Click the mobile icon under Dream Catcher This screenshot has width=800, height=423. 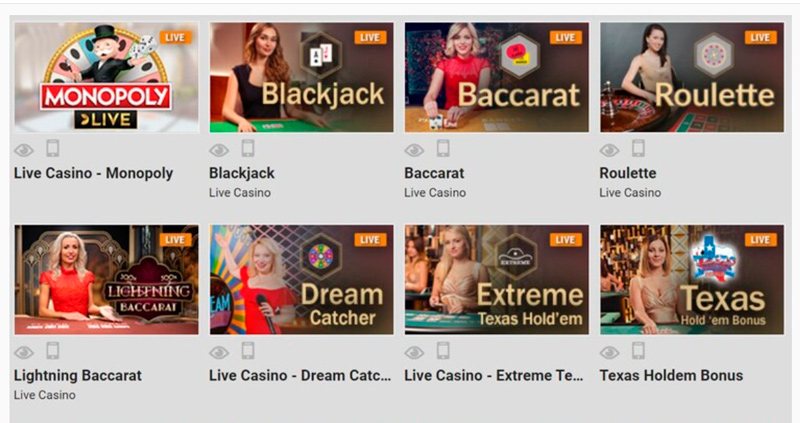point(248,351)
